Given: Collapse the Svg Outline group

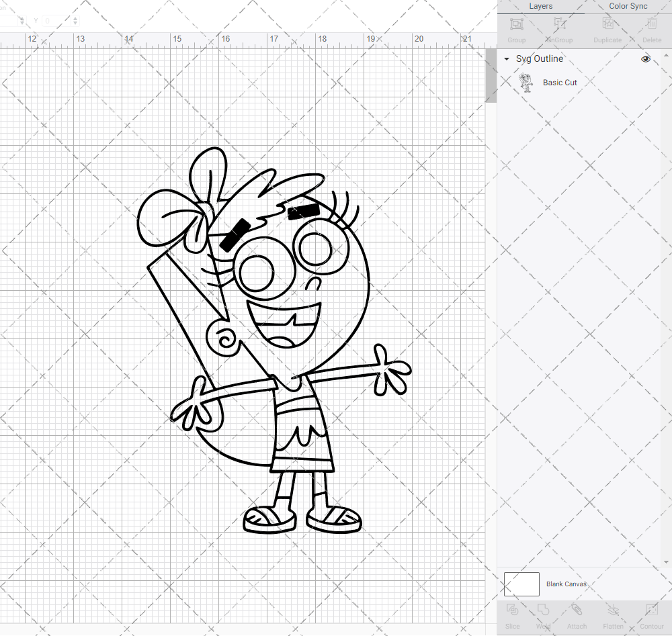Looking at the screenshot, I should pos(506,59).
